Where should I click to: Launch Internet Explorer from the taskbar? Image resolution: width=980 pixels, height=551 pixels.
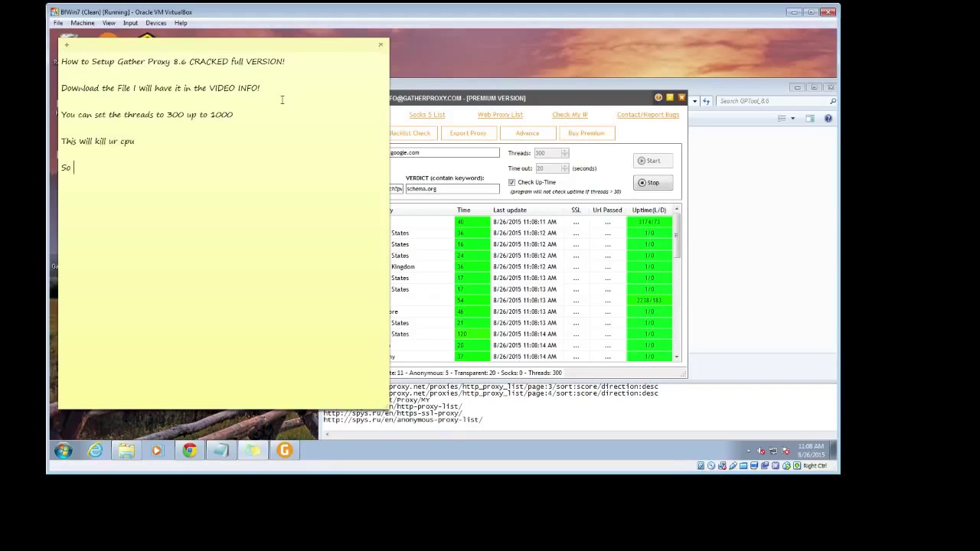[x=95, y=451]
